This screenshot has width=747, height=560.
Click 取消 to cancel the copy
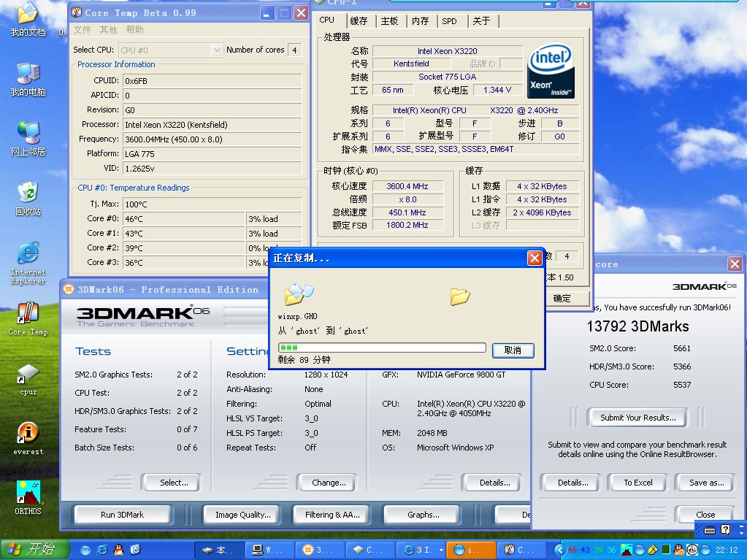click(513, 350)
